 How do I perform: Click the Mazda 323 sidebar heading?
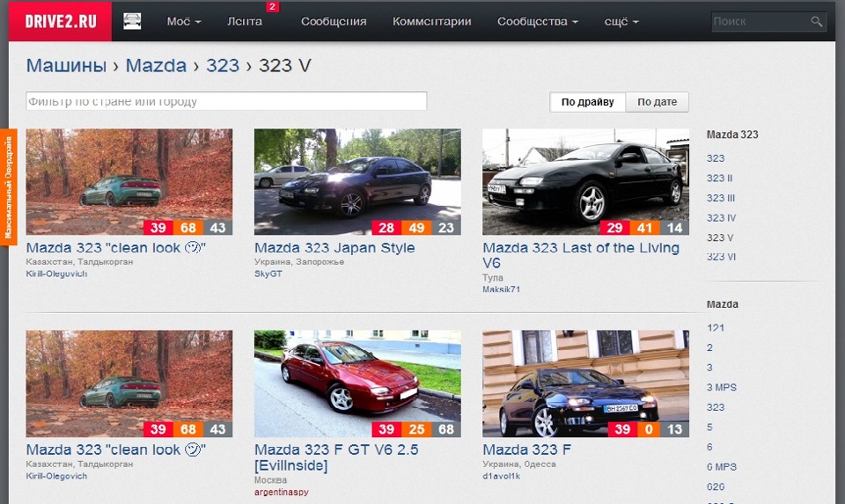click(732, 135)
